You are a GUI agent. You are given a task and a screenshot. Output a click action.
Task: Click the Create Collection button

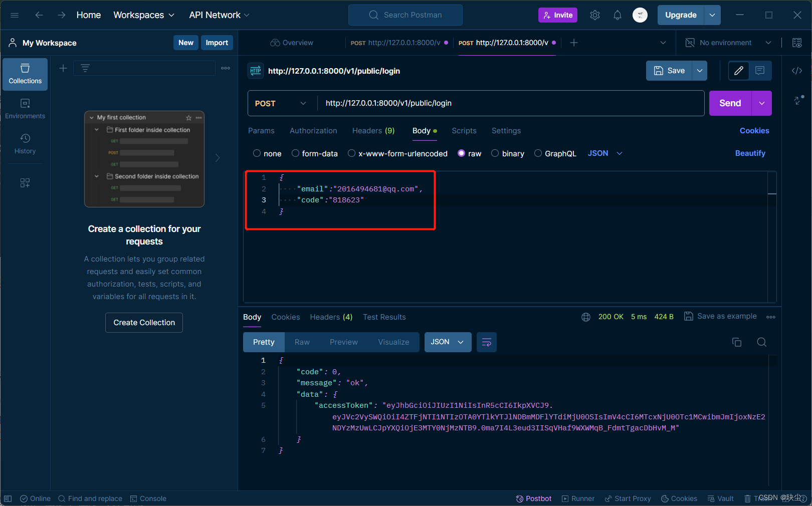click(x=144, y=323)
